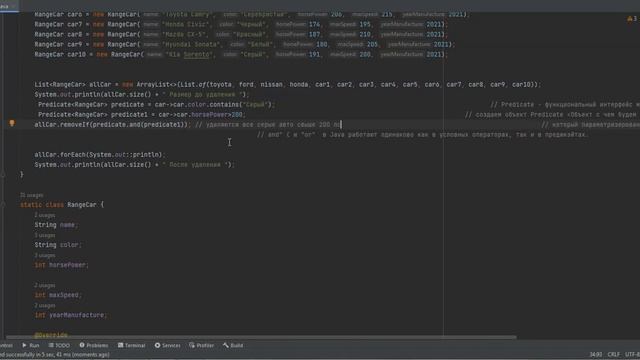This screenshot has height=360, width=640.
Task: Open the TODO tool window
Action: (x=59, y=345)
